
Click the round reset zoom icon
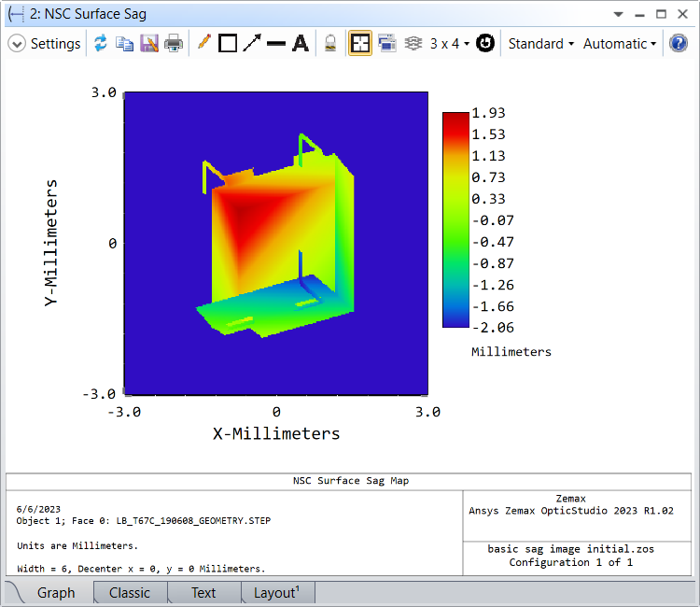(485, 43)
